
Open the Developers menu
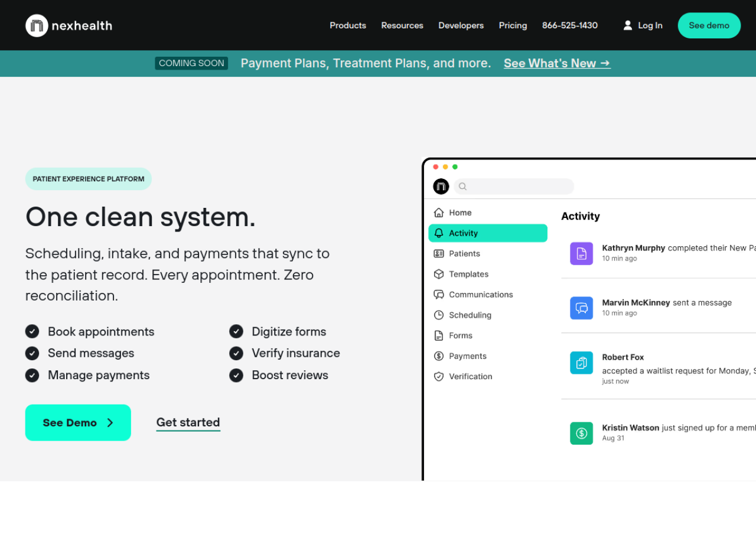461,25
